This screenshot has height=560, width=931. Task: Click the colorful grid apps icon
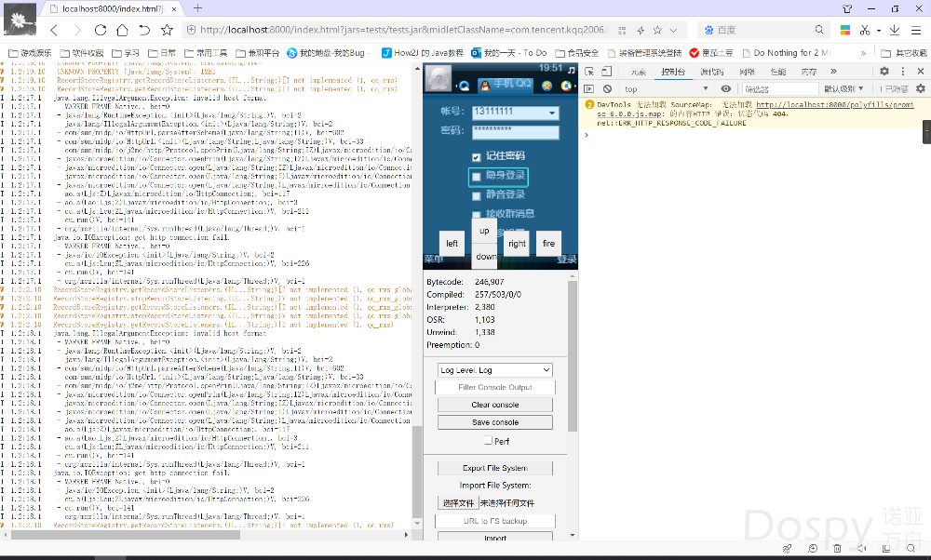tap(845, 31)
